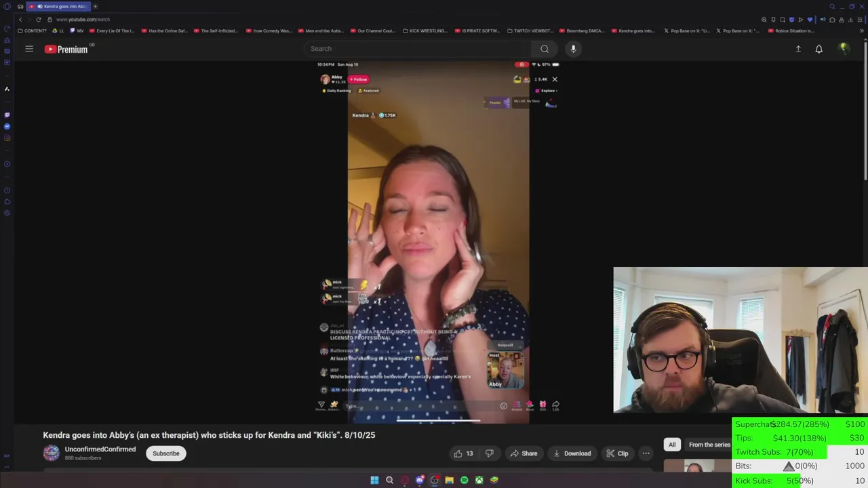Open the more actions three-dot menu

click(x=646, y=453)
